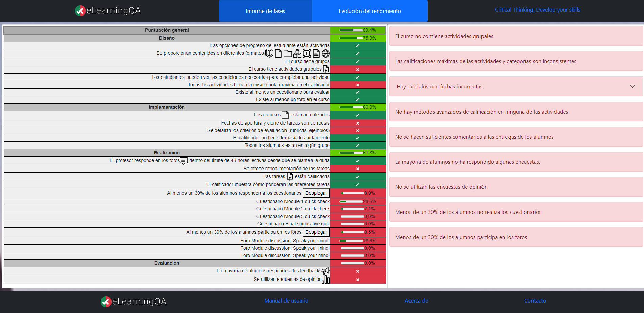Click the red cross for misma nota máxima row
The width and height of the screenshot is (644, 313).
(357, 85)
